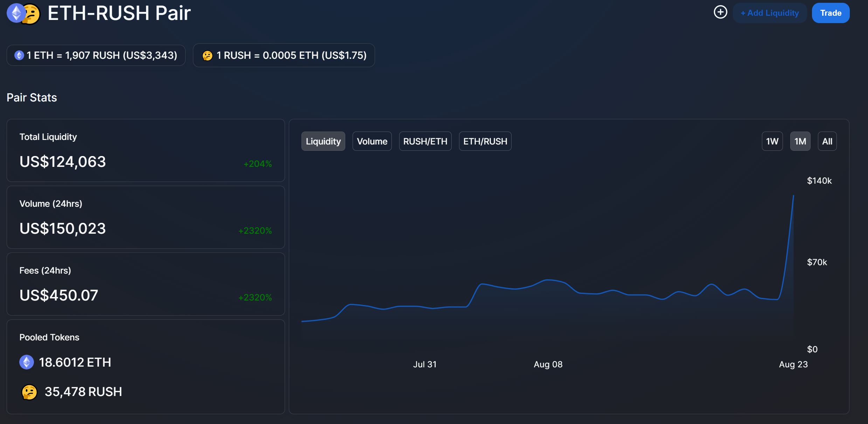Click the $140k axis label
Viewport: 868px width, 424px height.
tap(819, 181)
